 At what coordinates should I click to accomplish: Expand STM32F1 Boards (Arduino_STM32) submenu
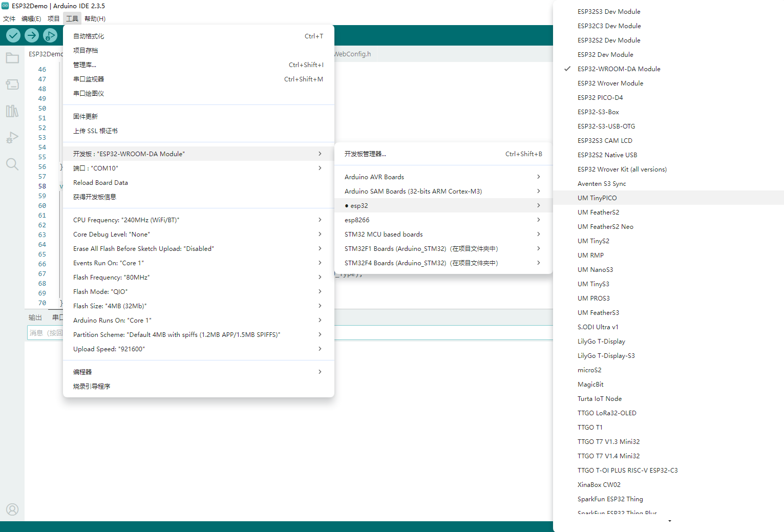pyautogui.click(x=443, y=248)
